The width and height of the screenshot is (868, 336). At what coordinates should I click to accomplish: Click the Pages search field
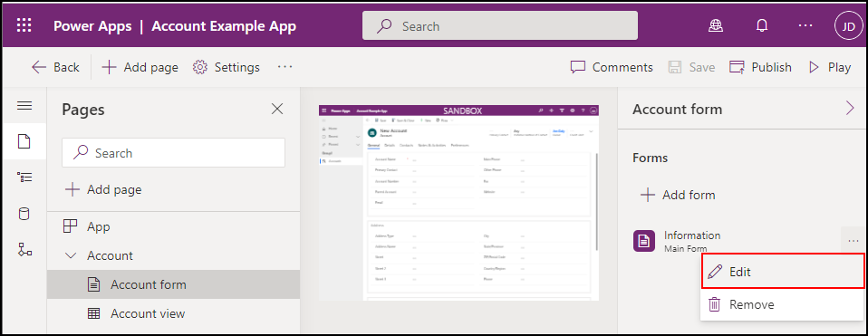[x=173, y=153]
